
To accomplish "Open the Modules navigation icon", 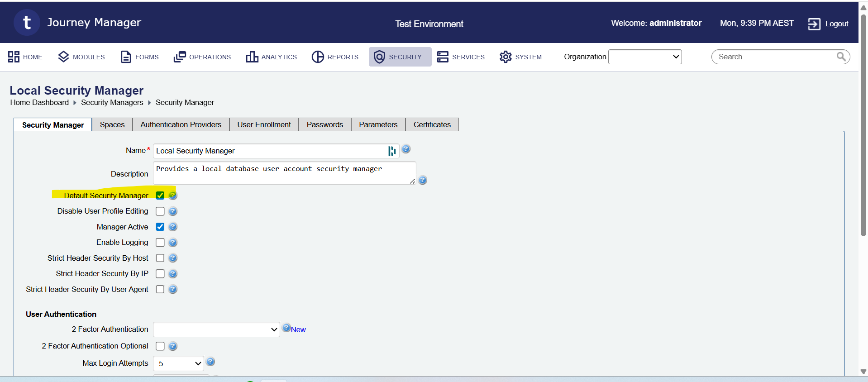I will tap(63, 57).
